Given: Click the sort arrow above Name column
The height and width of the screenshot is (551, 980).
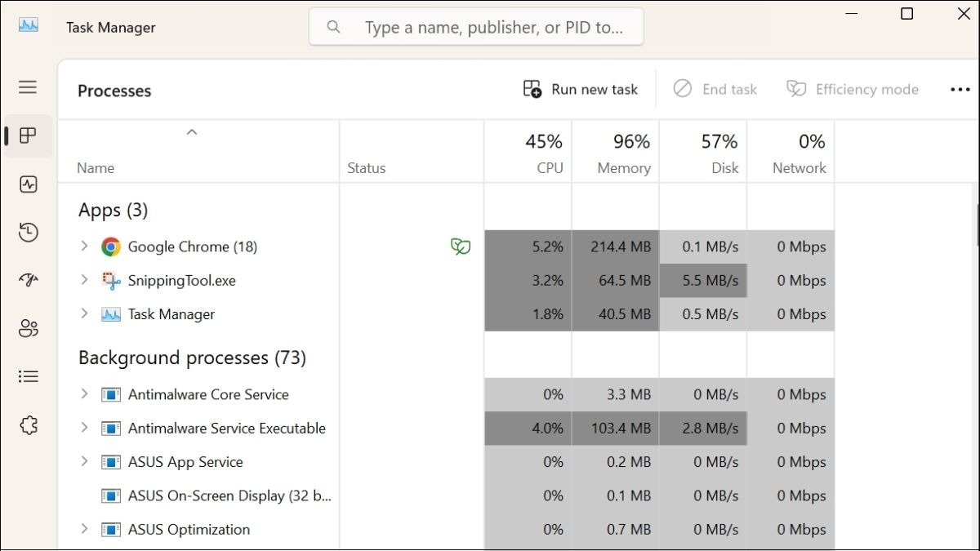Looking at the screenshot, I should (x=192, y=131).
